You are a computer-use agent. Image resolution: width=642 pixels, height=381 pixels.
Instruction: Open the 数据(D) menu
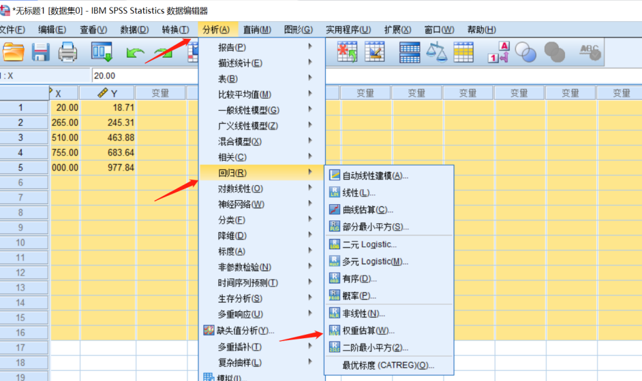point(134,29)
